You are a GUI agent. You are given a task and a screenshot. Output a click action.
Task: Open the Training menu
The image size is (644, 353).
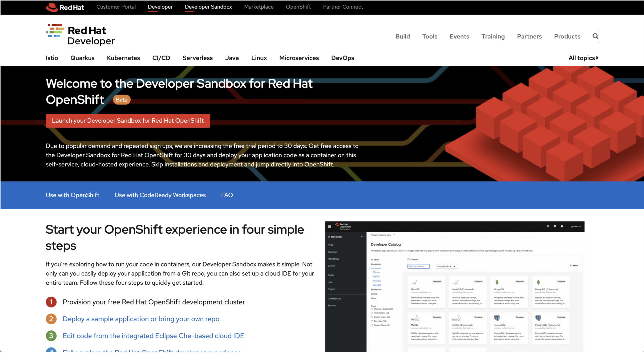pos(493,36)
